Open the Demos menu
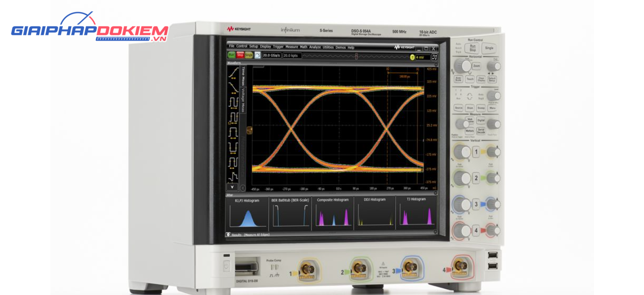644x295 pixels. 341,47
